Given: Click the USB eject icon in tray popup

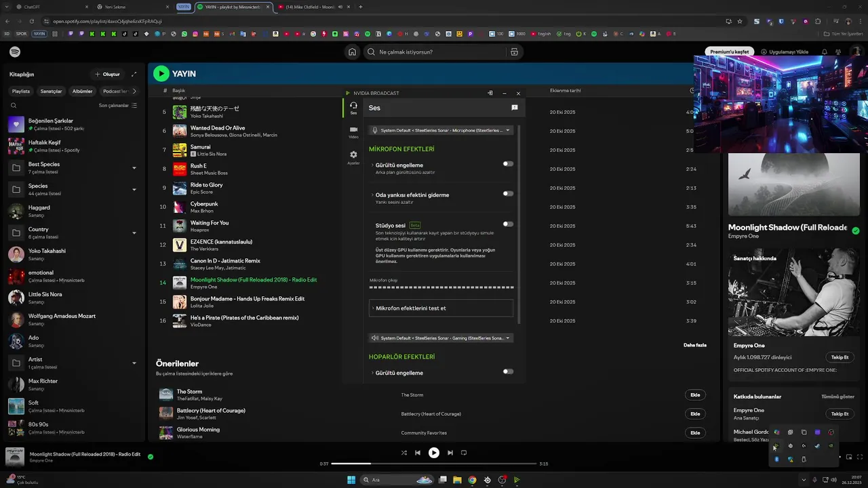Looking at the screenshot, I should pyautogui.click(x=804, y=460).
